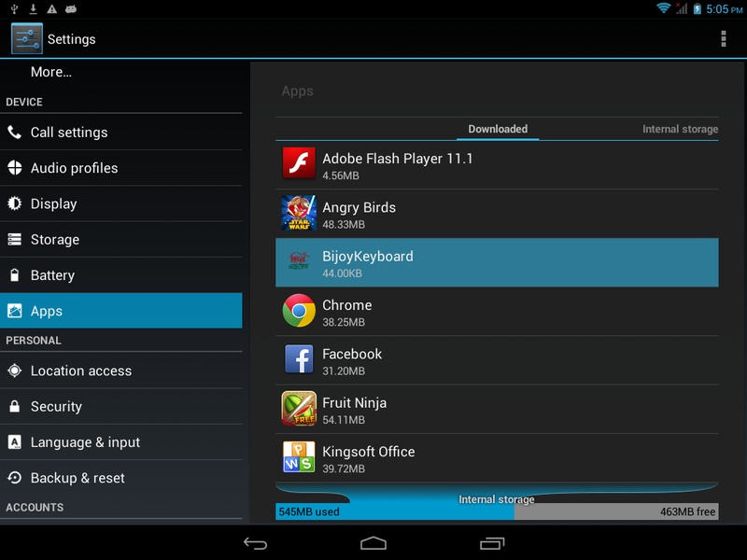This screenshot has width=747, height=560.
Task: Open Language & input settings
Action: [121, 441]
